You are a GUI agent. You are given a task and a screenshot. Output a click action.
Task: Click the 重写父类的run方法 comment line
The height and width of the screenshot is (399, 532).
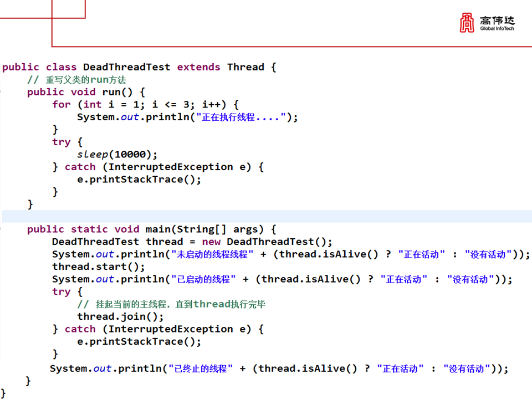click(x=76, y=80)
